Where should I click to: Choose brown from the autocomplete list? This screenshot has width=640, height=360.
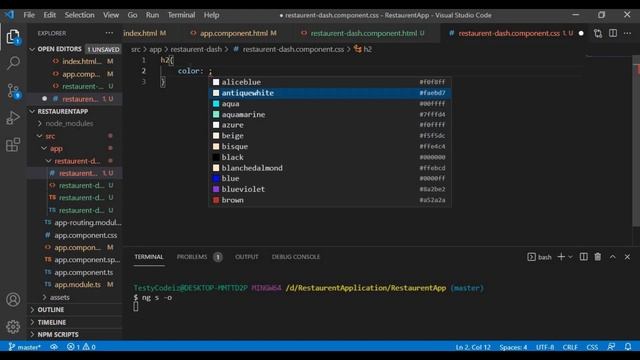(x=330, y=200)
